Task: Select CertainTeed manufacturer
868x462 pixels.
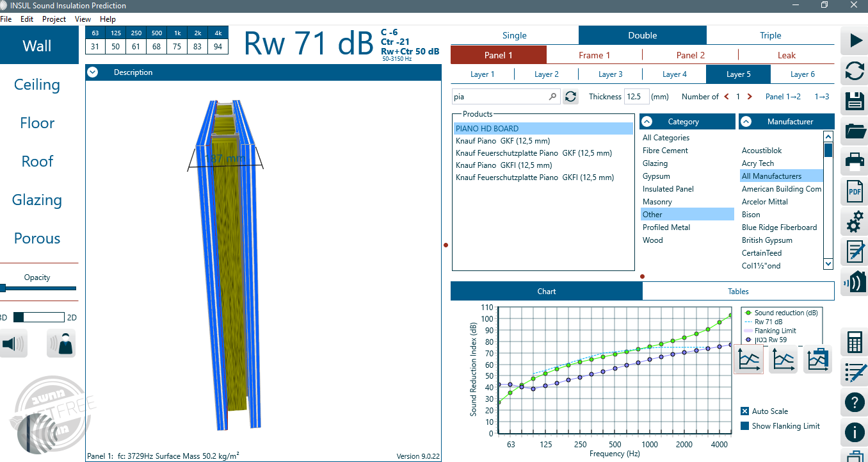Action: click(762, 253)
